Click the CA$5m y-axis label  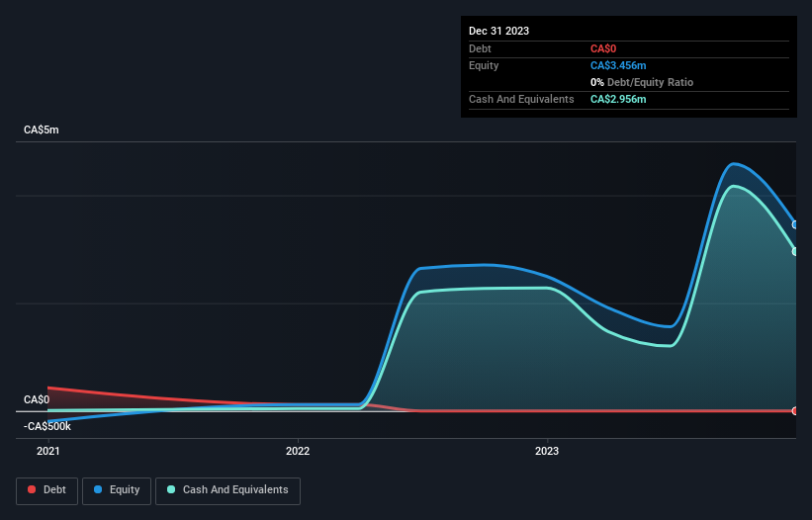[x=42, y=130]
